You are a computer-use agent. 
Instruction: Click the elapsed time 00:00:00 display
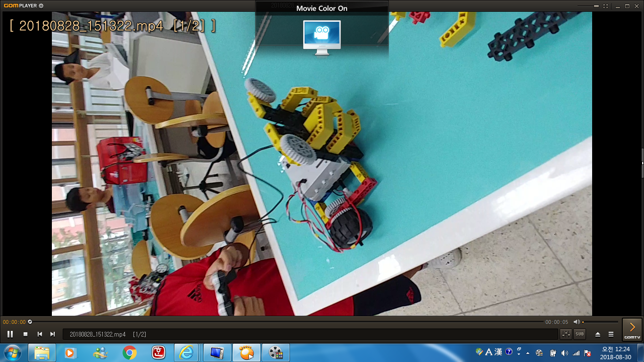[x=14, y=322]
